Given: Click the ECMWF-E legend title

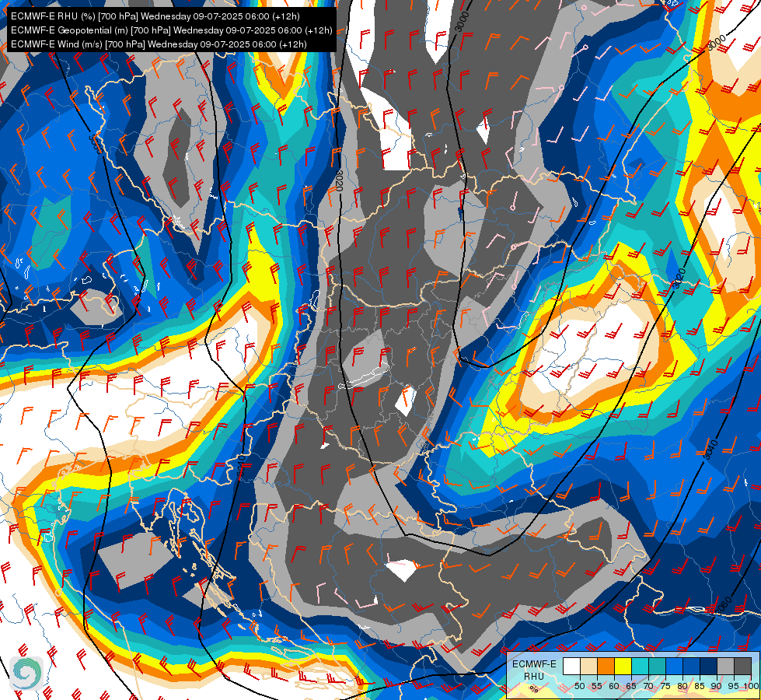Looking at the screenshot, I should click(534, 664).
